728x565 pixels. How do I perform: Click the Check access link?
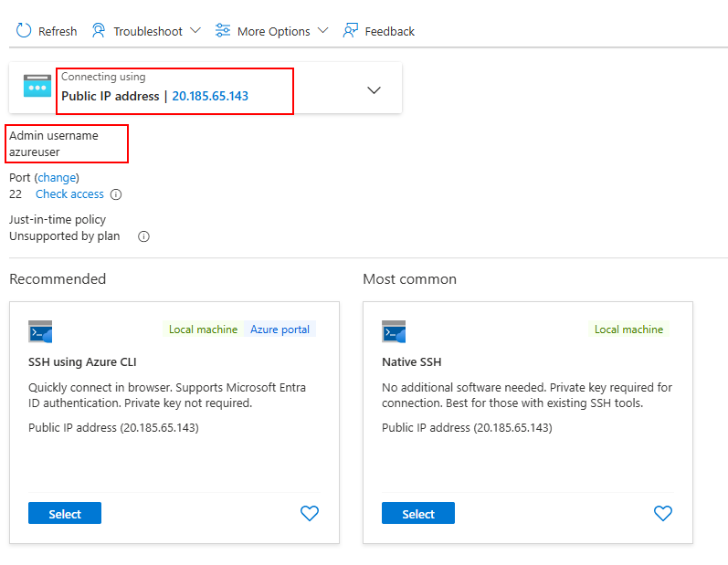pyautogui.click(x=69, y=194)
